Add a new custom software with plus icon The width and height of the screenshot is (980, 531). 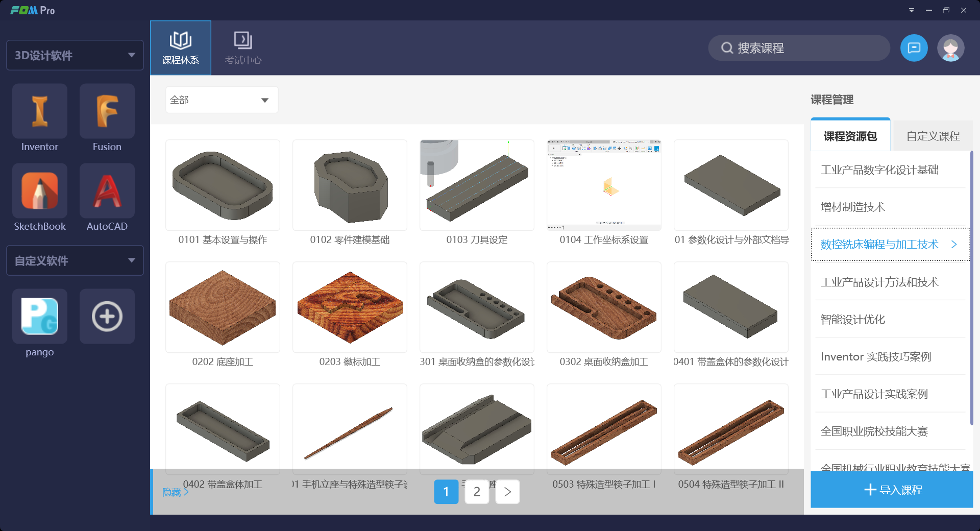pyautogui.click(x=107, y=316)
